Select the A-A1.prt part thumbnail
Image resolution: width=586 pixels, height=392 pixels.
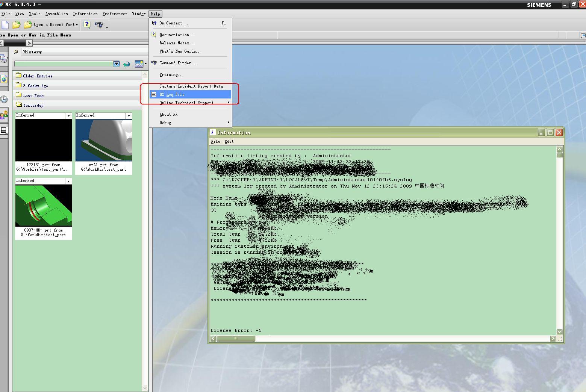(x=104, y=140)
